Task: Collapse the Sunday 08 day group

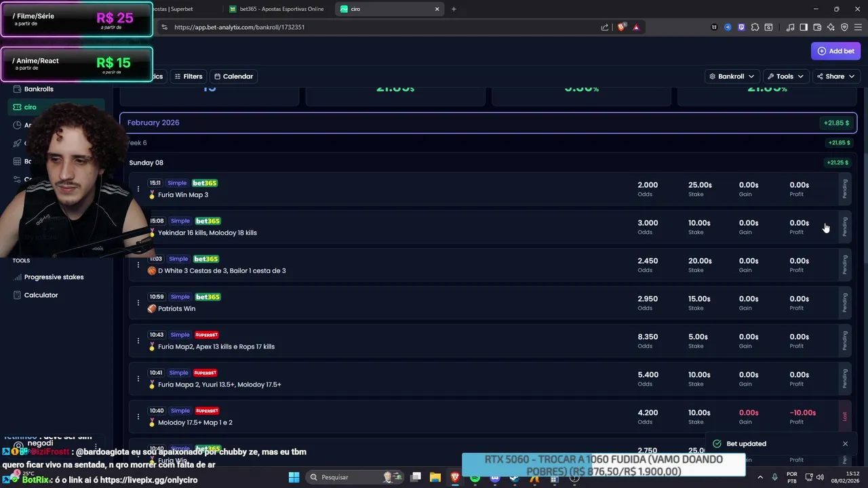Action: [x=488, y=163]
